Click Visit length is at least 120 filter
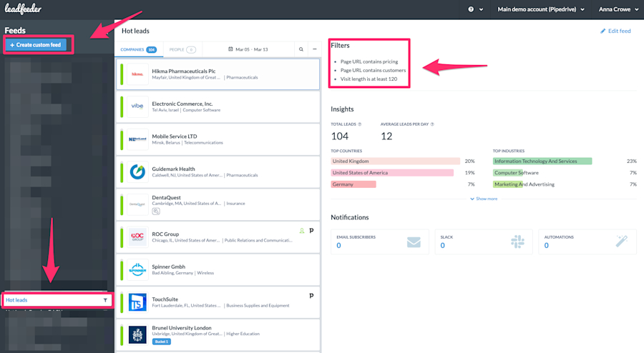Image resolution: width=644 pixels, height=353 pixels. pyautogui.click(x=369, y=79)
